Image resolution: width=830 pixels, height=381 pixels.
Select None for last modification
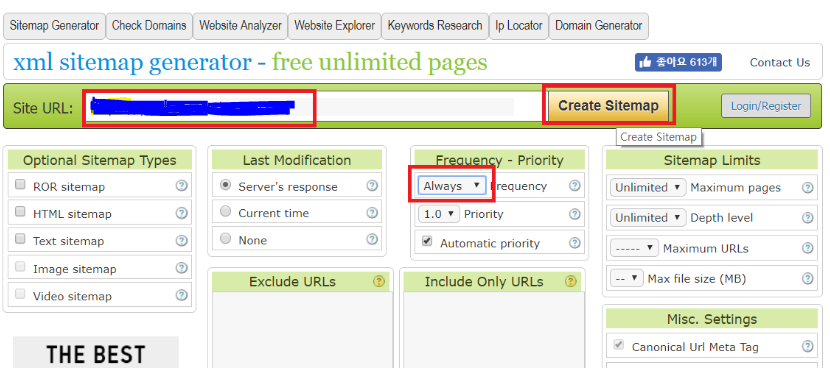coord(225,239)
